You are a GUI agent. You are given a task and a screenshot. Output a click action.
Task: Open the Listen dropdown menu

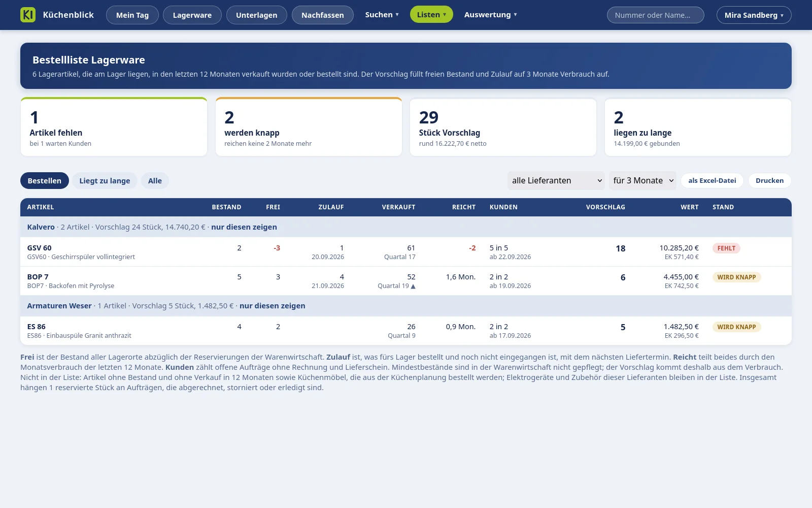click(431, 15)
